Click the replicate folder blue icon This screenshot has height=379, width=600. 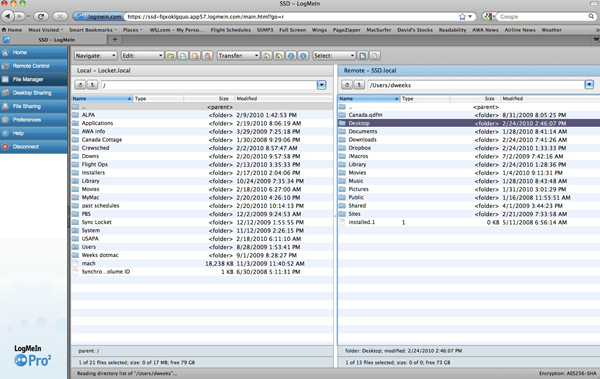tap(303, 56)
